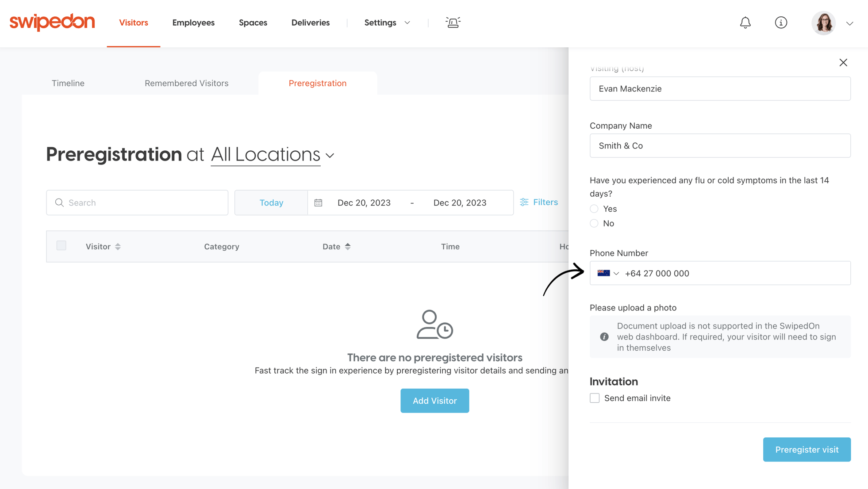Go to the Employees section
The image size is (868, 489).
193,23
